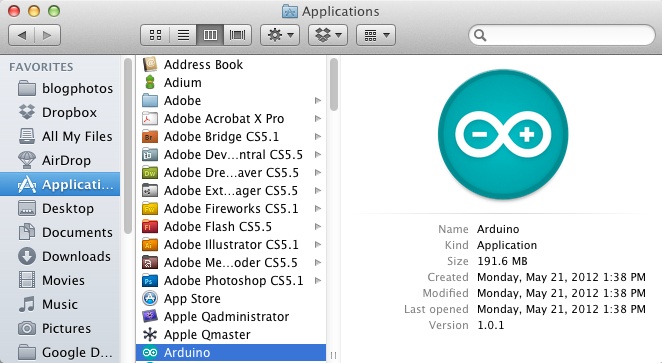Select Adobe Flash CS5.5 icon
662x363 pixels.
point(150,227)
